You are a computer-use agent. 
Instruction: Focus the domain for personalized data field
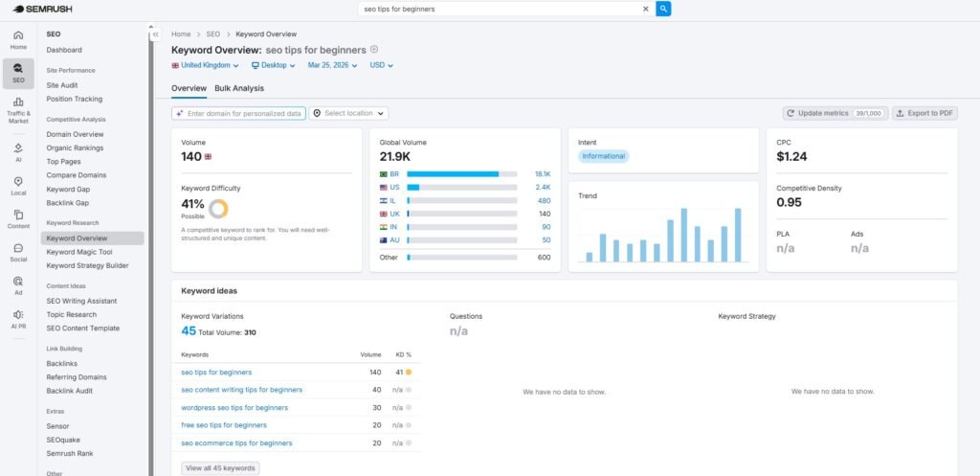(238, 113)
